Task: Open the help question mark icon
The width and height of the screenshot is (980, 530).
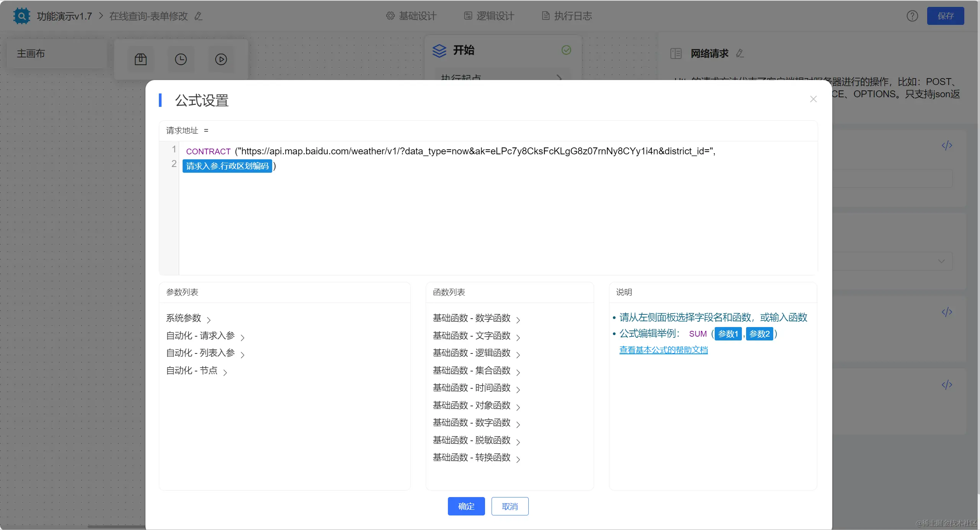Action: 912,16
